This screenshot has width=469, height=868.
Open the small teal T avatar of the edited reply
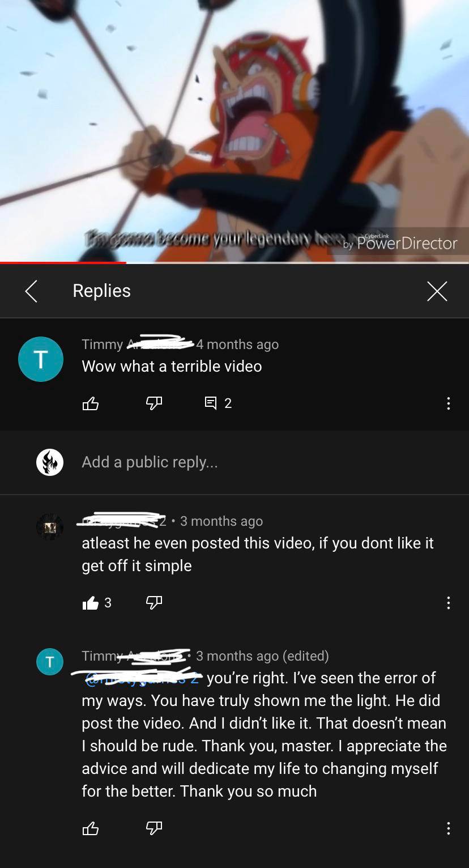click(50, 662)
